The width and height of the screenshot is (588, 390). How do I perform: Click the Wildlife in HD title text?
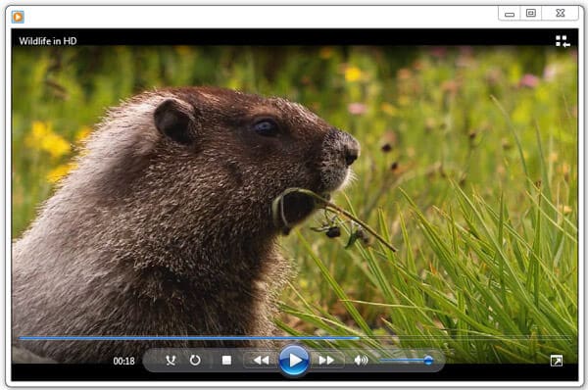tap(48, 41)
